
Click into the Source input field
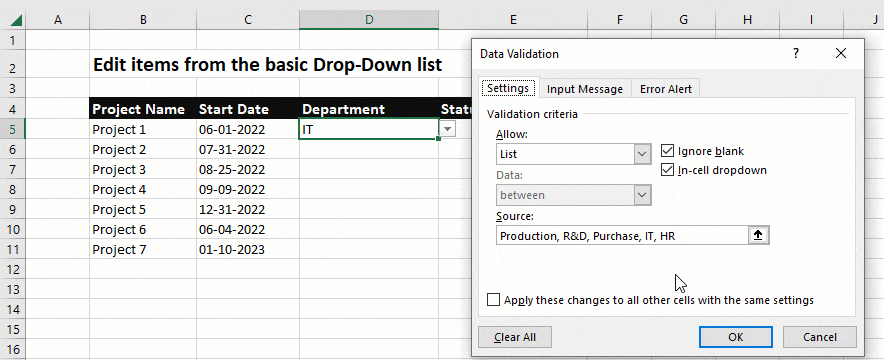click(622, 235)
